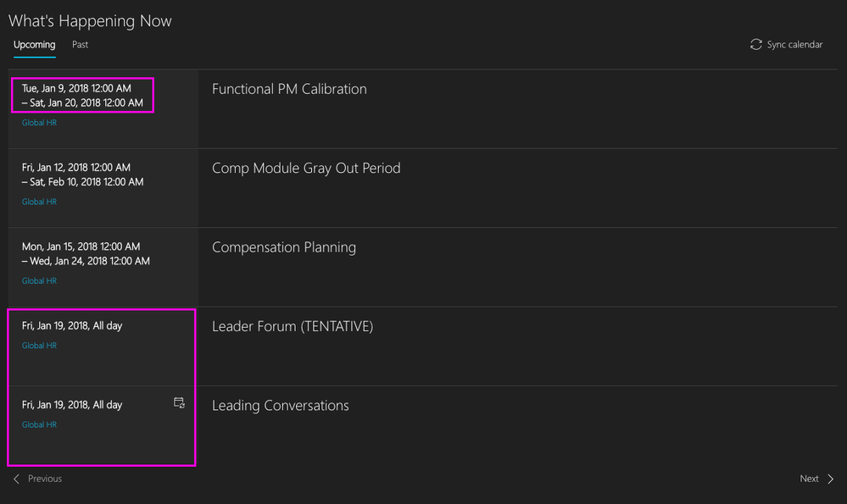Click Global HR link under Leading Conversations date
Screen dimensions: 847x504
point(39,424)
